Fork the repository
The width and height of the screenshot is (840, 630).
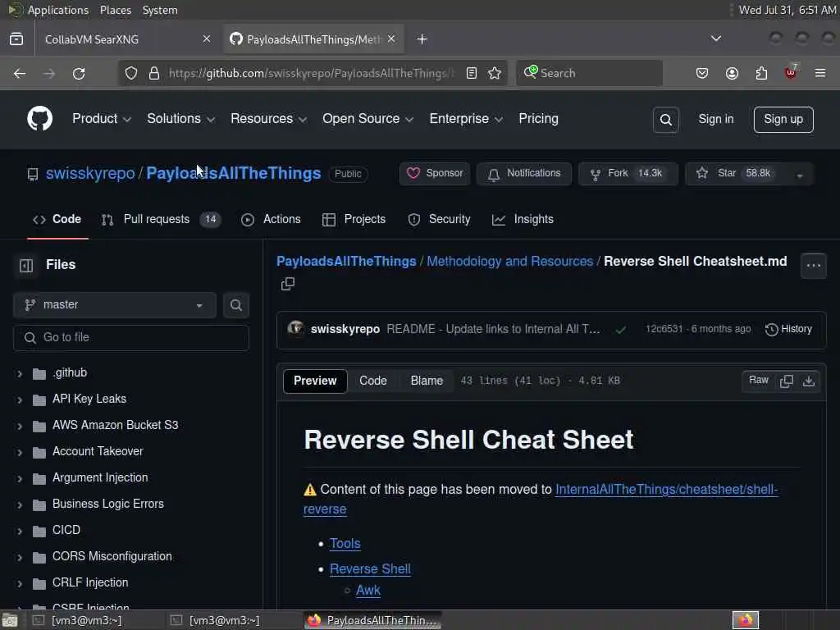[x=628, y=174]
